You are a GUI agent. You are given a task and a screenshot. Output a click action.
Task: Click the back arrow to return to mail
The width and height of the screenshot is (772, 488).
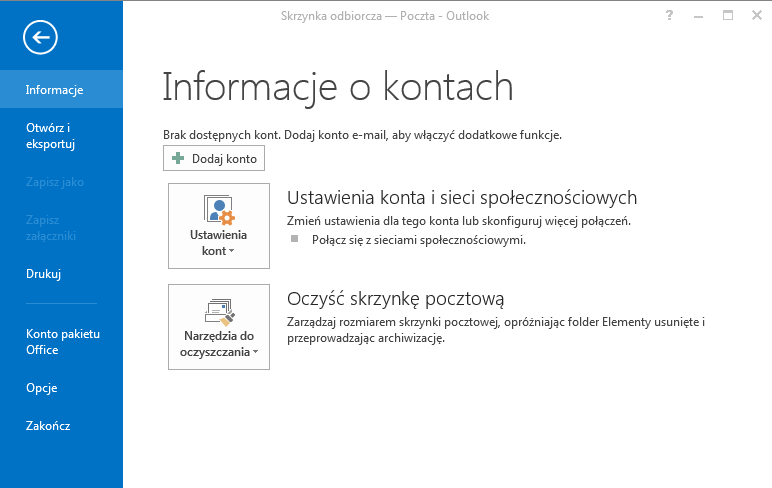coord(40,37)
